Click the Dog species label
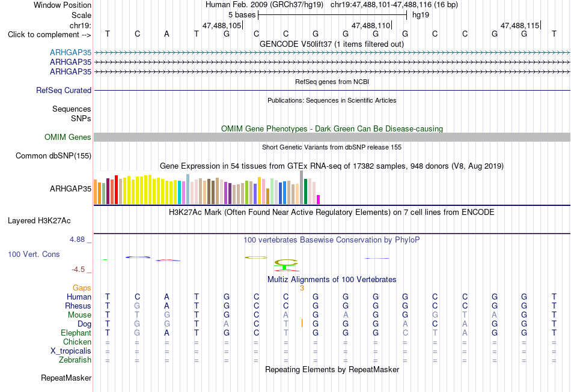571x392 pixels. coord(85,324)
